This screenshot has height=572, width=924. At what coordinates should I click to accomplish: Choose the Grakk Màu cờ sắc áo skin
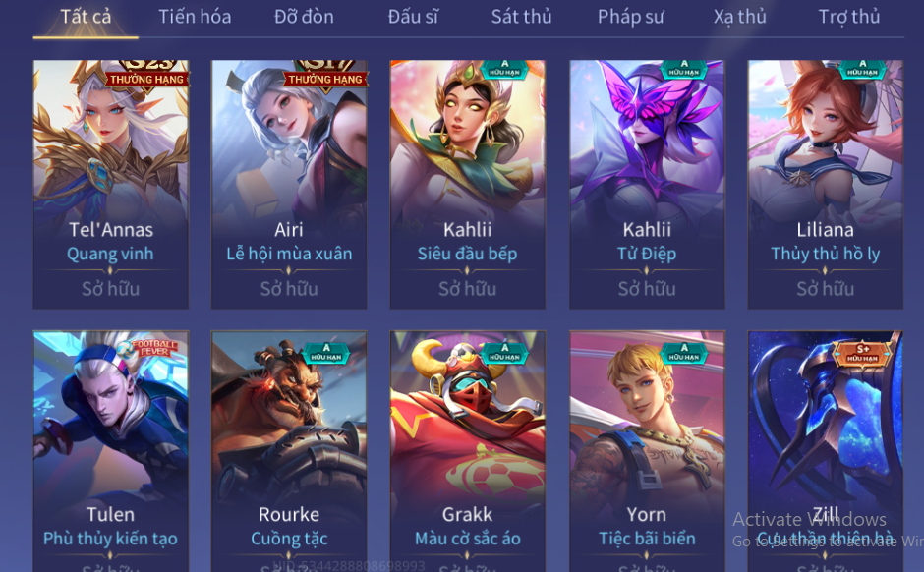tap(467, 451)
